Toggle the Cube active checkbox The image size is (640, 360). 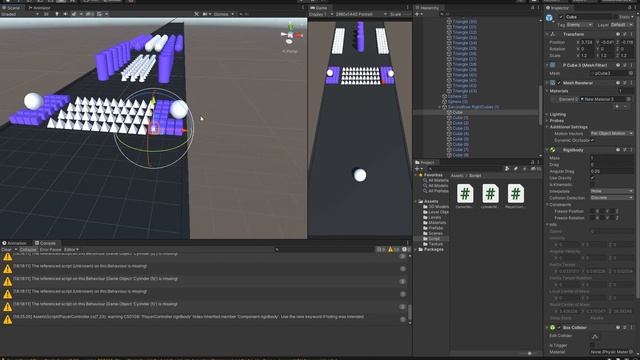[x=561, y=17]
